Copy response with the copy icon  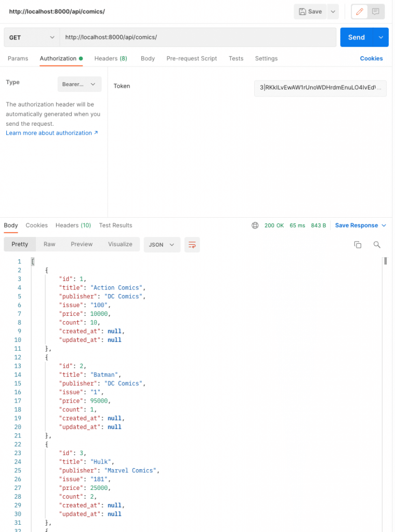(x=358, y=245)
